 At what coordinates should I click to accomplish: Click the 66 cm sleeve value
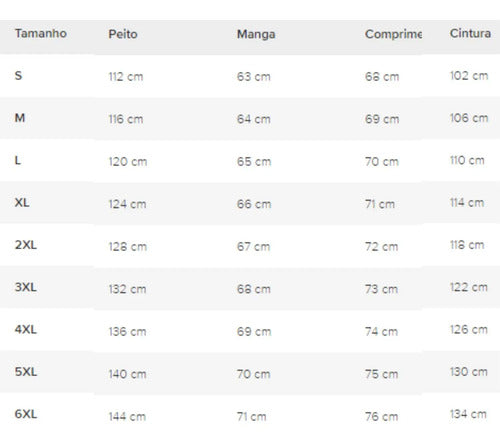tap(254, 204)
